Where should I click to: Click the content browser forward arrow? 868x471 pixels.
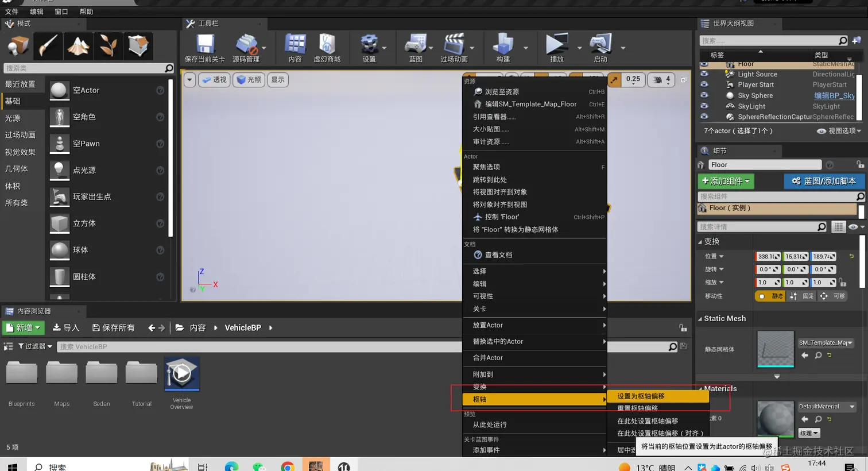(x=162, y=328)
